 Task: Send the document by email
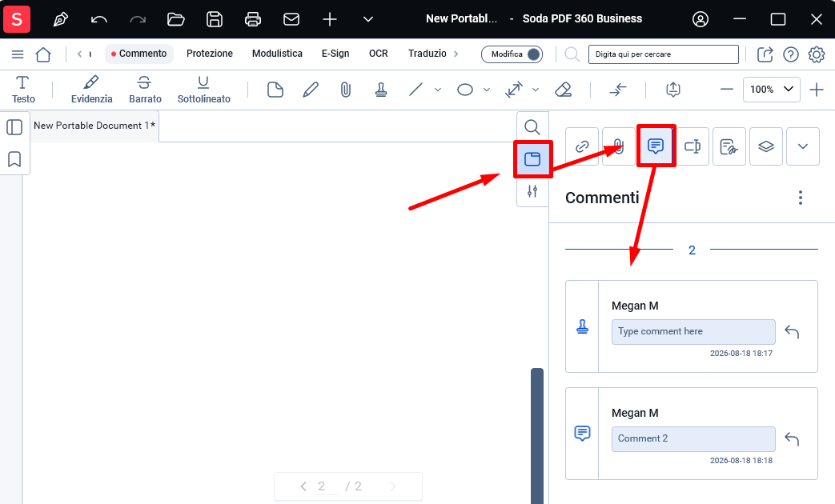[291, 20]
